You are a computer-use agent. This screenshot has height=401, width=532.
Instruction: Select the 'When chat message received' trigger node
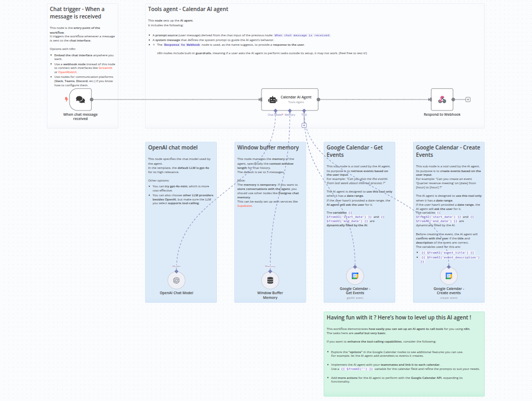[x=81, y=99]
